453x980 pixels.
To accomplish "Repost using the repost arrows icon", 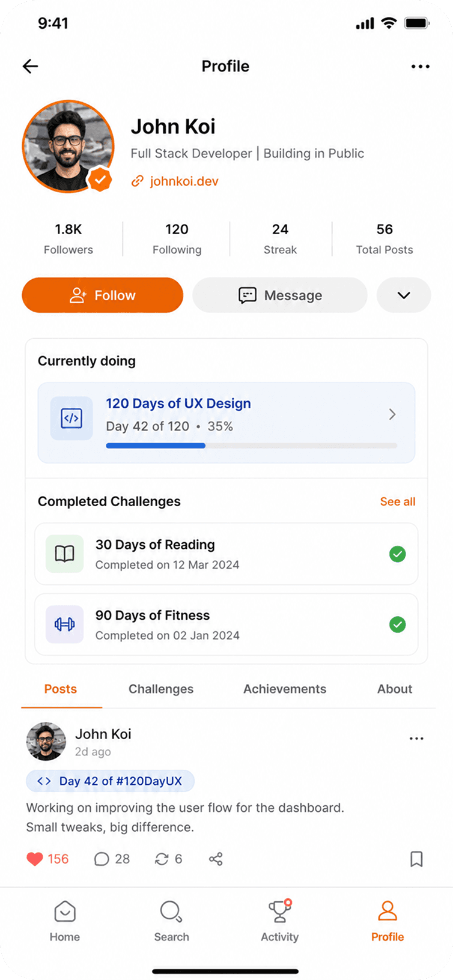I will click(x=162, y=859).
